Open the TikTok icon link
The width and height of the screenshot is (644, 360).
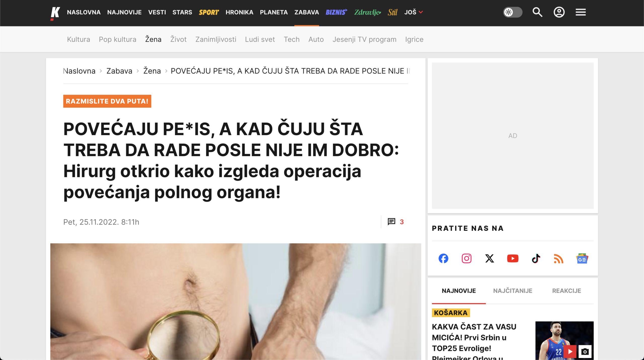tap(536, 258)
